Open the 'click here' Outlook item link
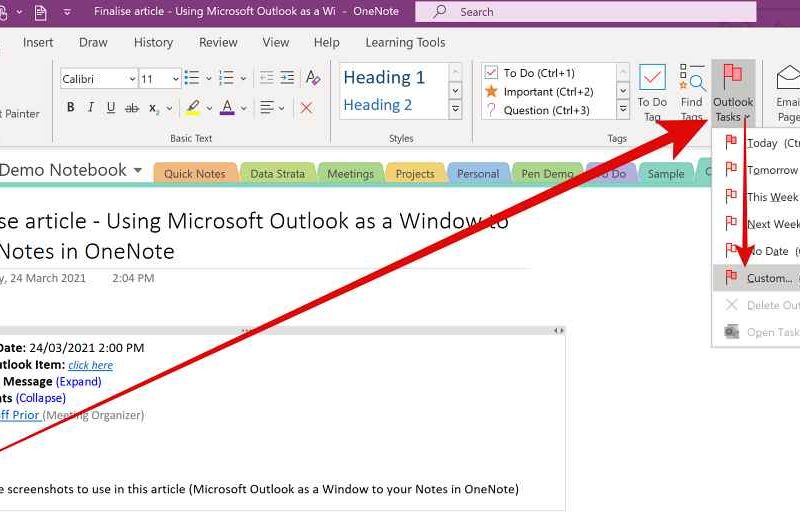This screenshot has width=800, height=525. [90, 365]
